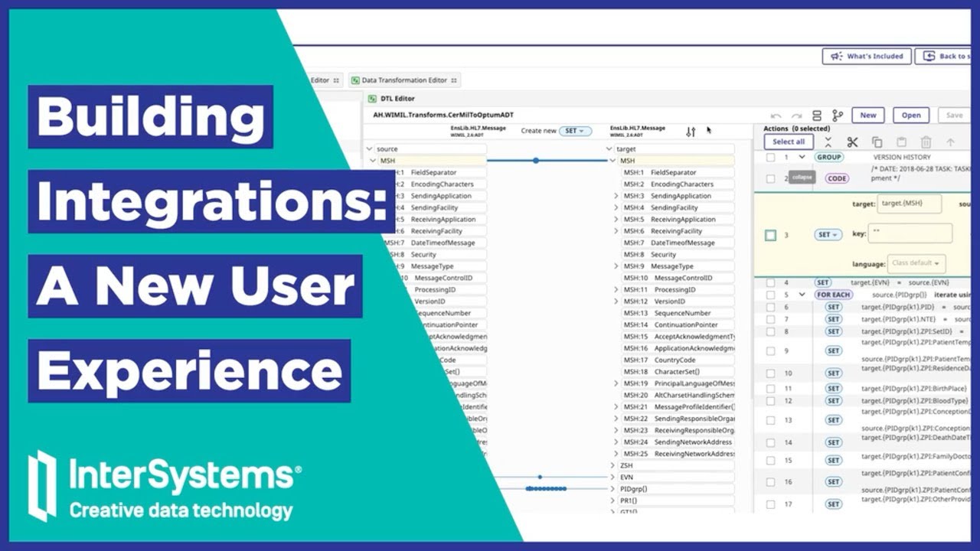Open the source control branch icon

click(x=838, y=116)
